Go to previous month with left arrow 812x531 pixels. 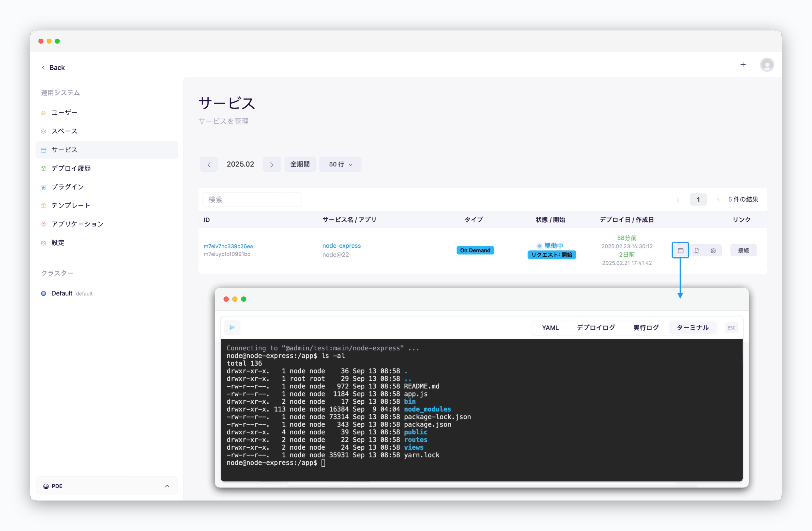click(209, 164)
